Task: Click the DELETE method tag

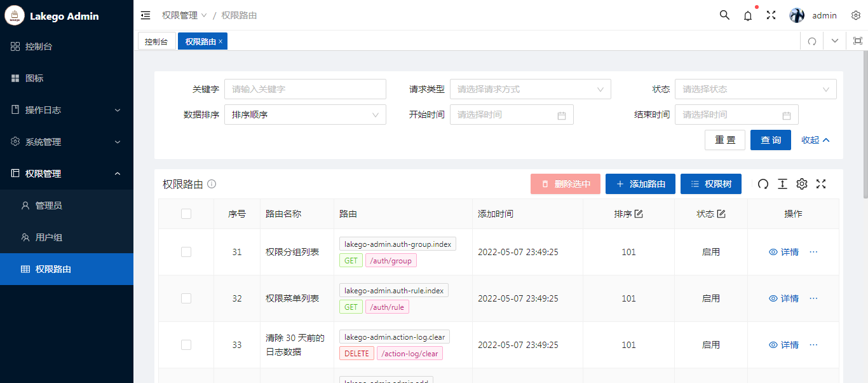Action: coord(357,353)
